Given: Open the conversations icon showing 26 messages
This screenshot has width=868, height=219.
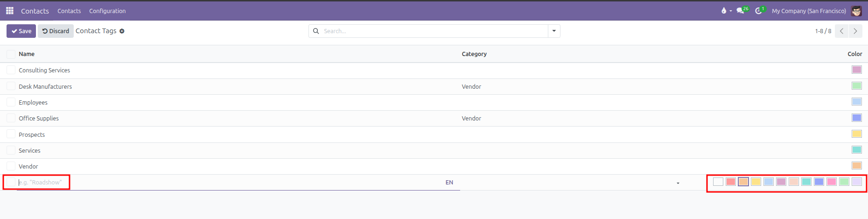Looking at the screenshot, I should 740,10.
